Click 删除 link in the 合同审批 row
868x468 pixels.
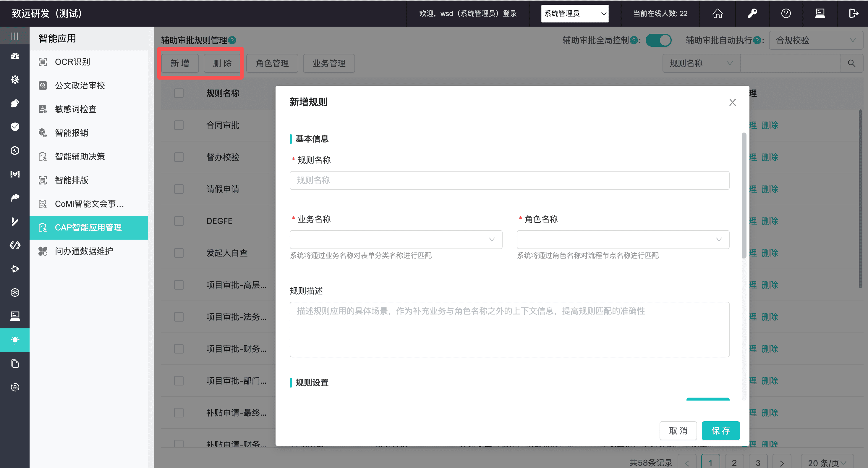(770, 125)
